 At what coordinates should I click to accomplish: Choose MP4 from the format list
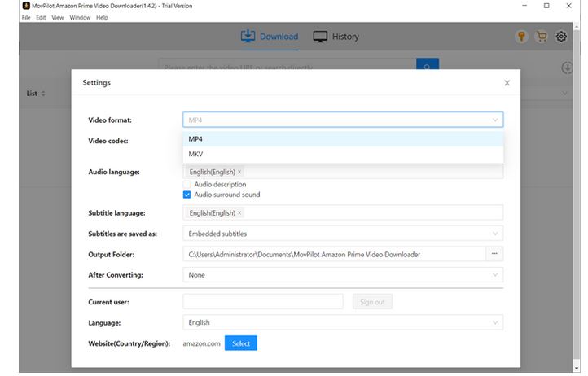point(343,139)
